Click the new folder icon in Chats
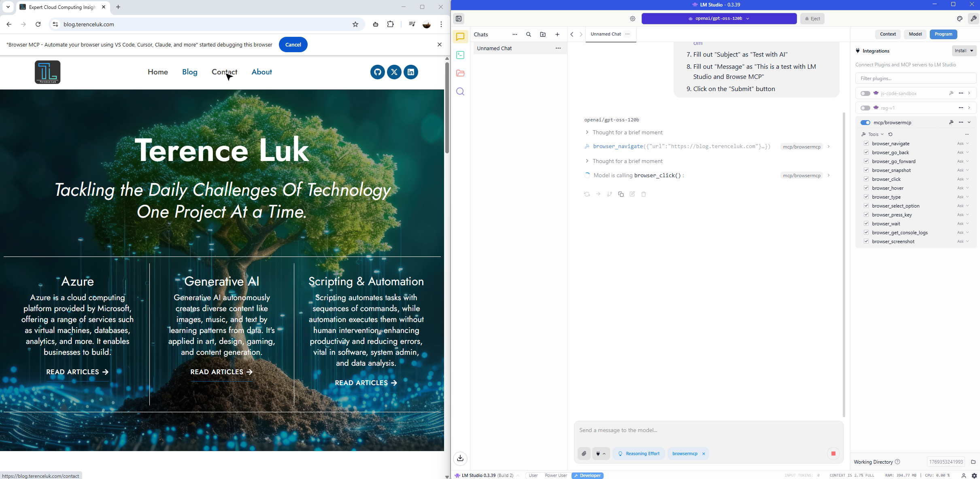This screenshot has width=980, height=479. click(x=543, y=34)
